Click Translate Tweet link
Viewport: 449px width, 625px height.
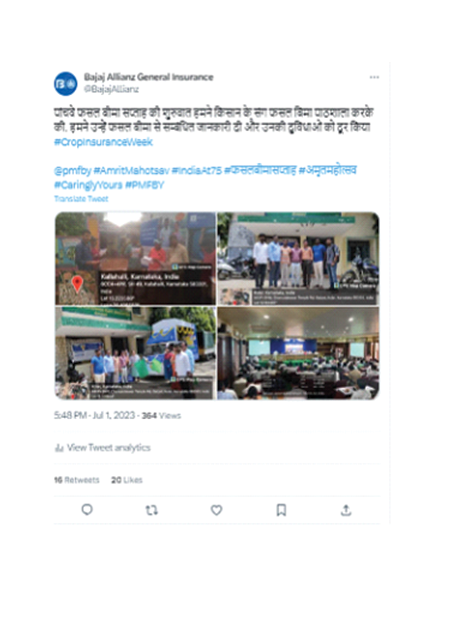[81, 199]
